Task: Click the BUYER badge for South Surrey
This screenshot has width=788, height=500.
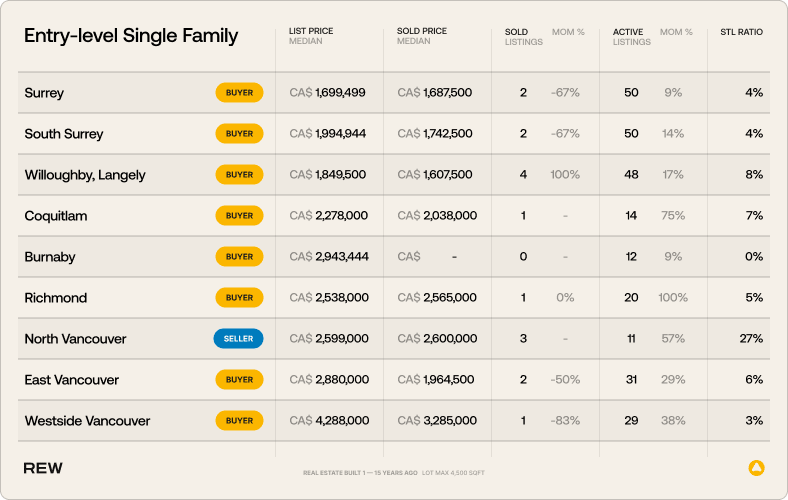Action: click(239, 134)
